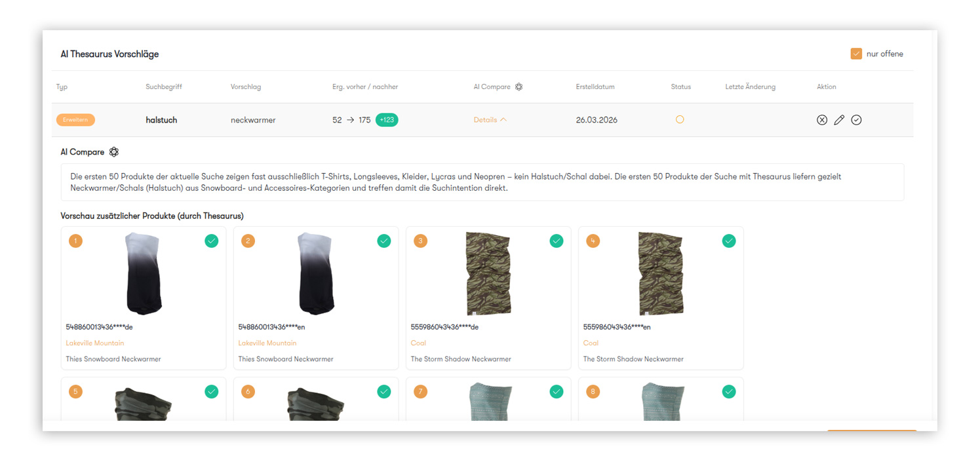Click the camo neckwarmer image on card 3

[488, 273]
